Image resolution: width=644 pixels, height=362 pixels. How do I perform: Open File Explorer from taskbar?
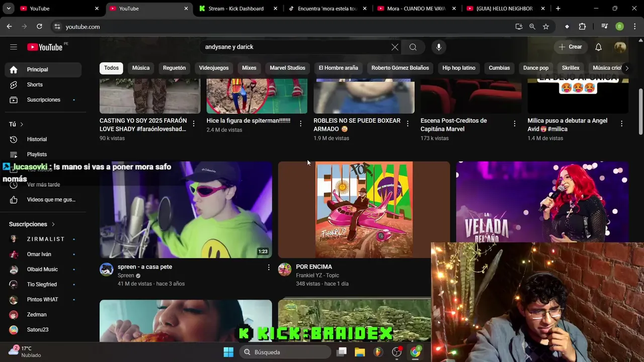point(360,352)
